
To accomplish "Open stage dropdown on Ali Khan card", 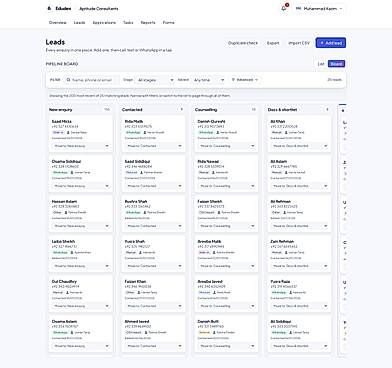I will pyautogui.click(x=300, y=146).
